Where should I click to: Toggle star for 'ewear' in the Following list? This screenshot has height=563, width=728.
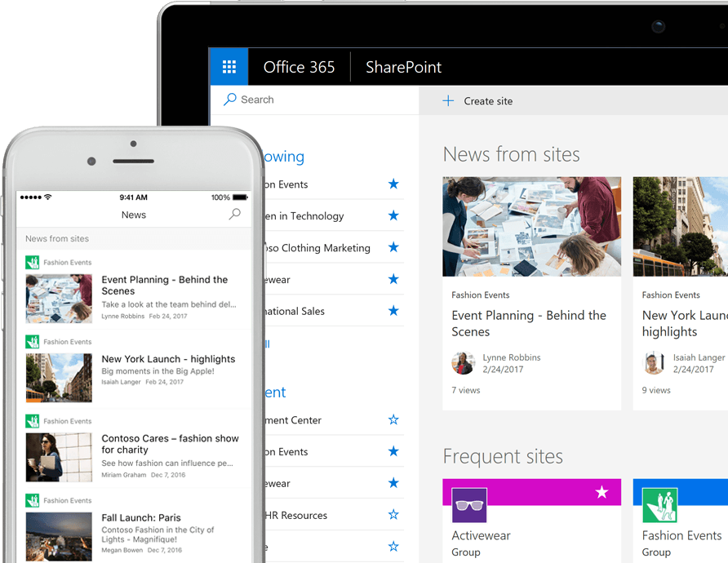(x=393, y=279)
